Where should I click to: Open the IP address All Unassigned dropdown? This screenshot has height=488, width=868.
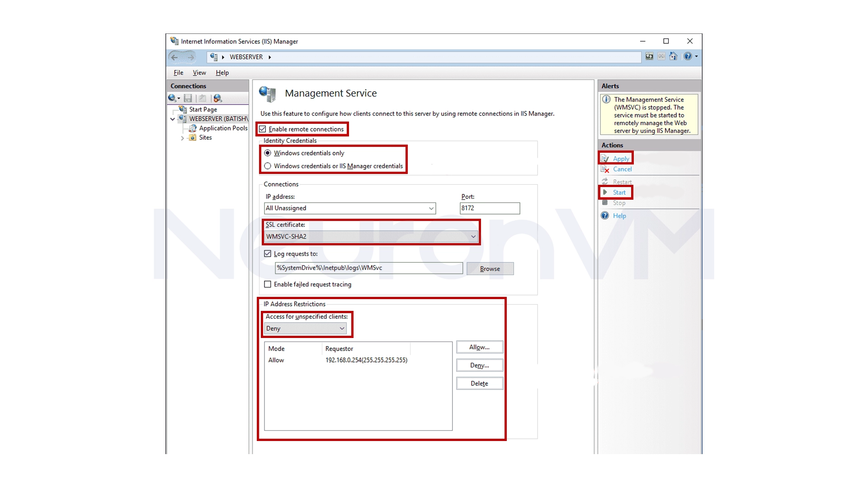pyautogui.click(x=349, y=208)
